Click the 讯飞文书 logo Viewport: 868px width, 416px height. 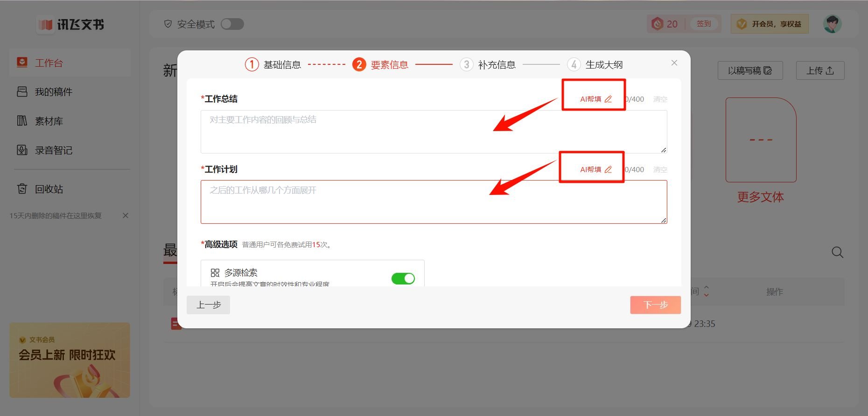tap(71, 24)
